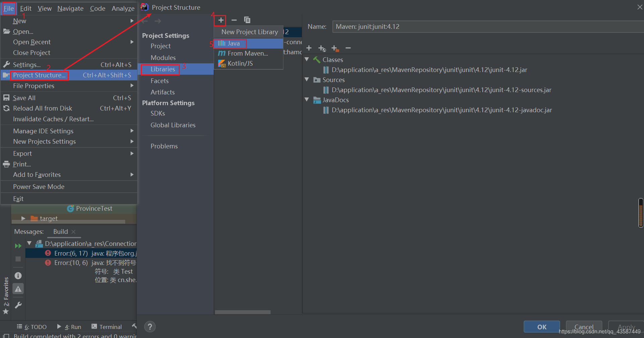Viewport: 644px width, 338px height.
Task: Click the horizontal scrollbar under library list
Action: (243, 312)
